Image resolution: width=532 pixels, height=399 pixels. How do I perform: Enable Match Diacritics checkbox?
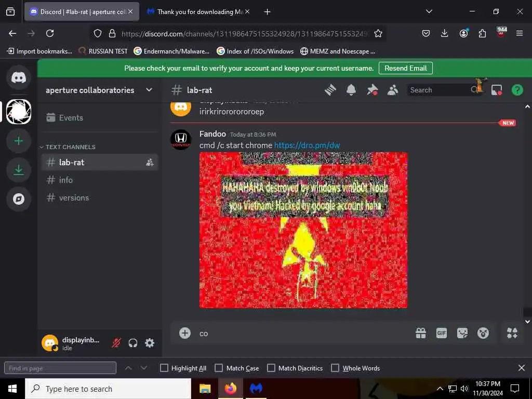coord(271,368)
